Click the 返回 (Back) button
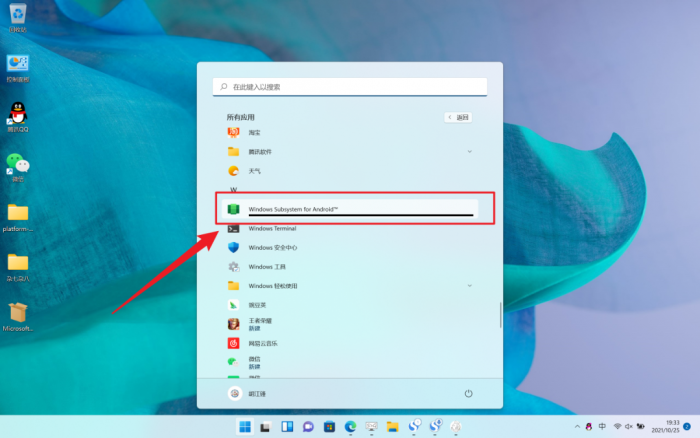Viewport: 700px width, 438px height. pos(457,117)
